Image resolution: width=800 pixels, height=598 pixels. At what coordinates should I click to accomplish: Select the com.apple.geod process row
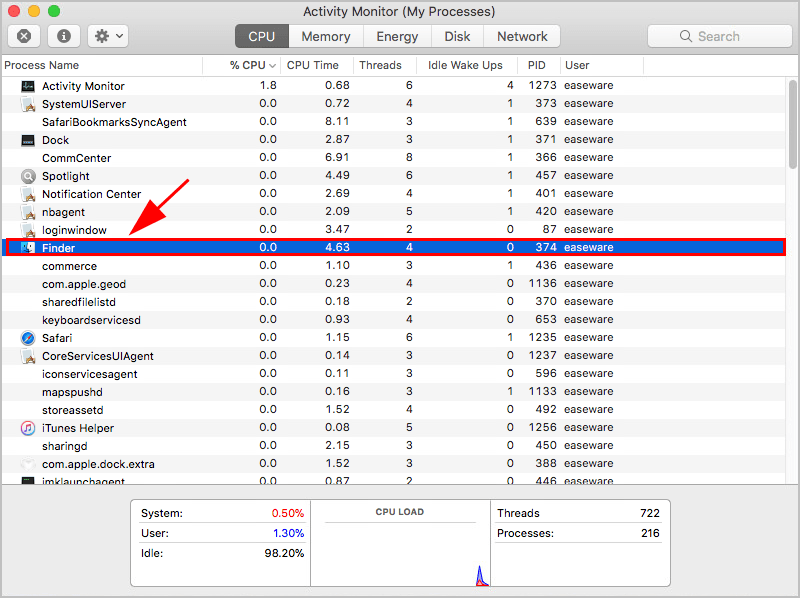tap(394, 284)
